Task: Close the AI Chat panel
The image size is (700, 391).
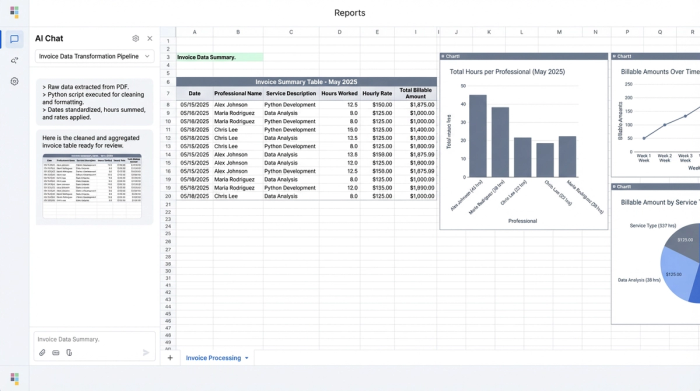Action: (x=150, y=38)
